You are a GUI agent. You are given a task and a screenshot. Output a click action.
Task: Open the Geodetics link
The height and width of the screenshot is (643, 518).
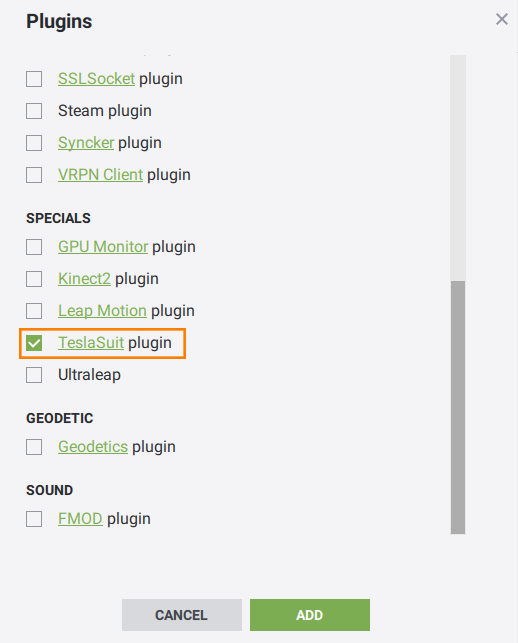(93, 447)
